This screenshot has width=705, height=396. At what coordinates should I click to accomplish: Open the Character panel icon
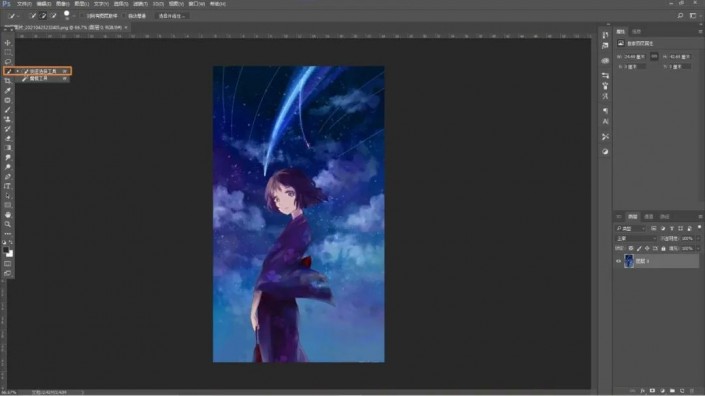pos(605,121)
